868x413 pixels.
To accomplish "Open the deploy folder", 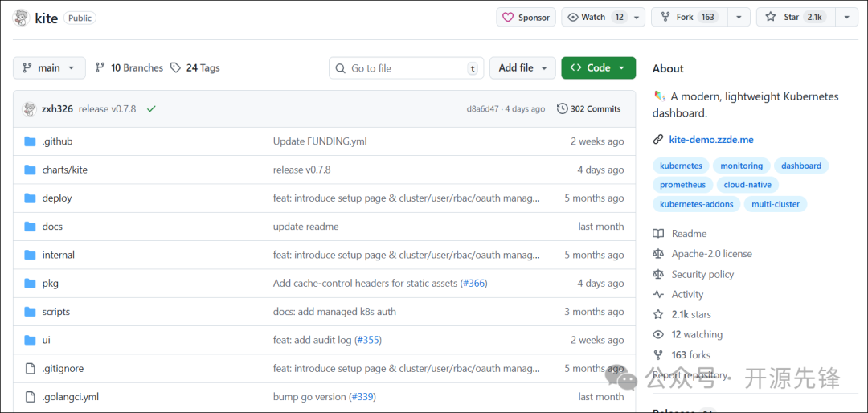I will pyautogui.click(x=57, y=198).
